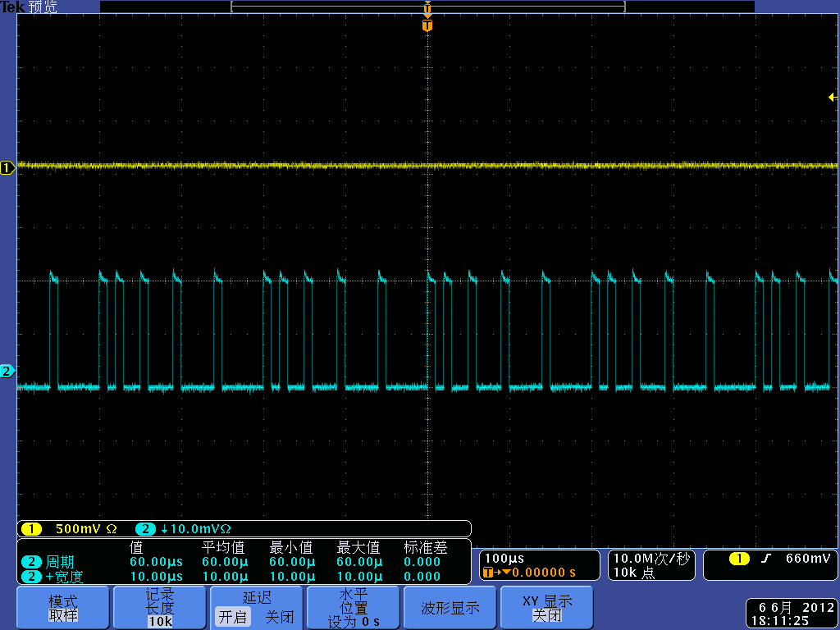This screenshot has height=630, width=840.
Task: Click the rising edge trigger slope symbol
Action: pos(766,559)
